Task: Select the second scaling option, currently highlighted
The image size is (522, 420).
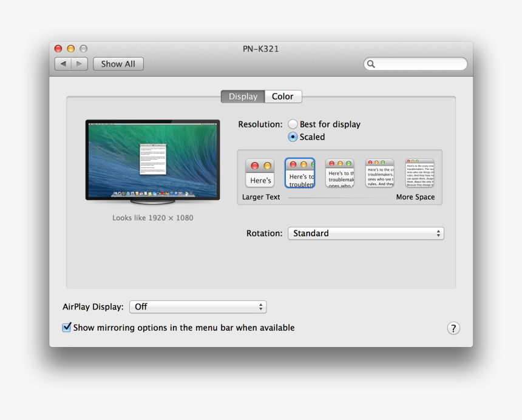Action: [x=300, y=173]
